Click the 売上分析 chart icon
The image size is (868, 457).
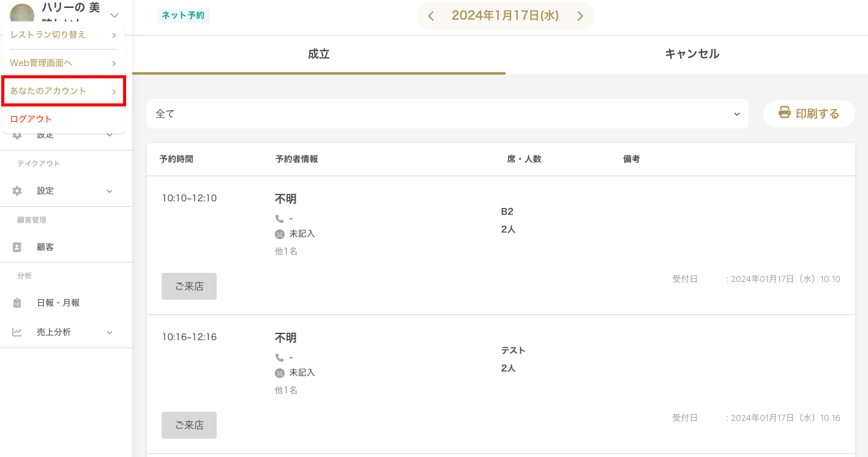click(x=17, y=332)
